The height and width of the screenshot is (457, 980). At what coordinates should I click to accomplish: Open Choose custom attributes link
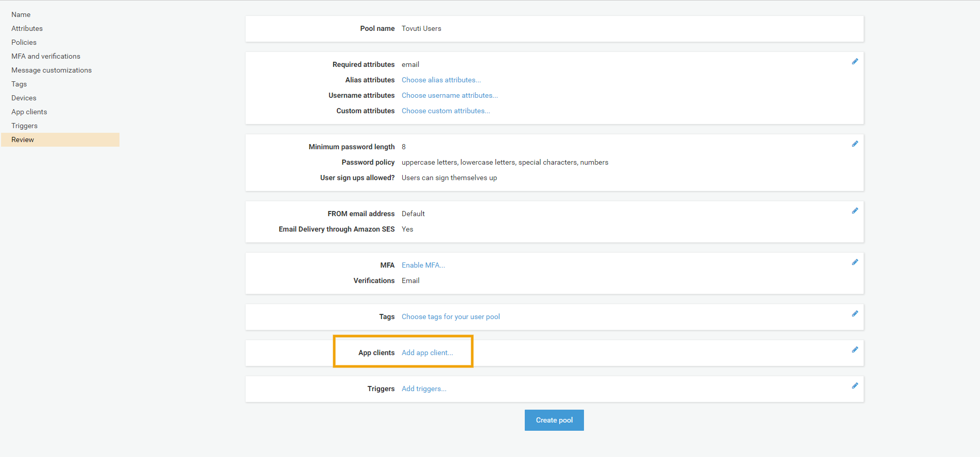pyautogui.click(x=445, y=111)
